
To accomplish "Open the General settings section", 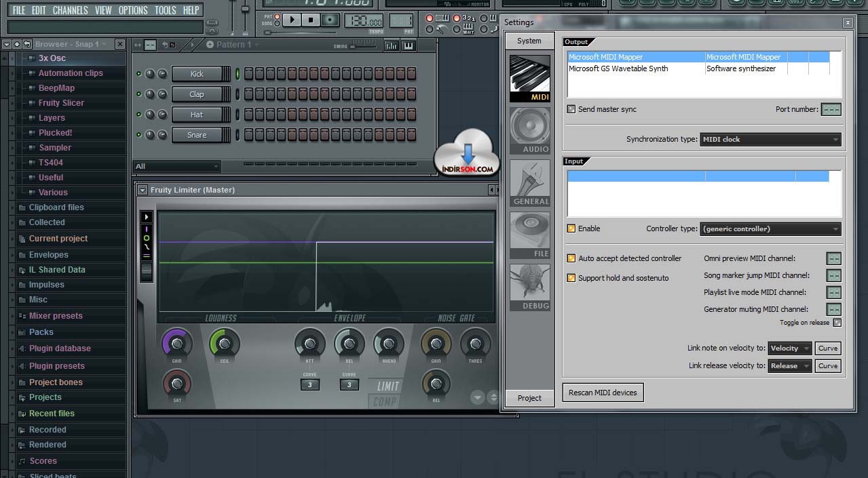I will [529, 182].
